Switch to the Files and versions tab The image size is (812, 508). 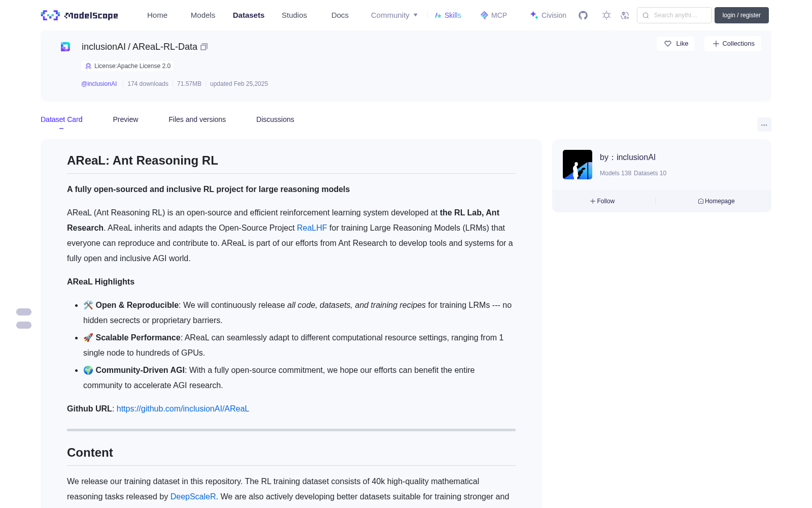(197, 119)
